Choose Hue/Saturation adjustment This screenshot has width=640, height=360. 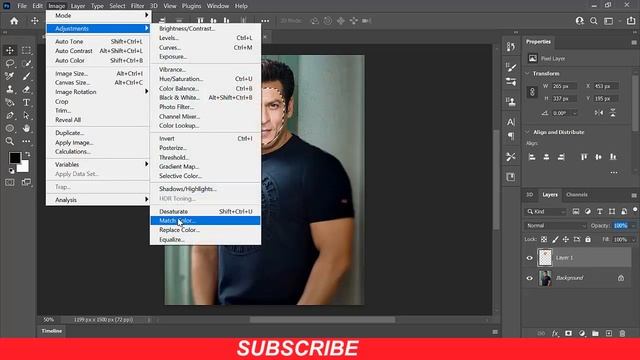coord(205,79)
